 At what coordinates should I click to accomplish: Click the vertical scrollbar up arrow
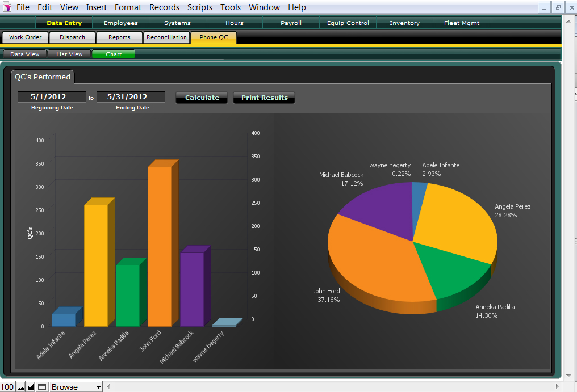coord(570,20)
